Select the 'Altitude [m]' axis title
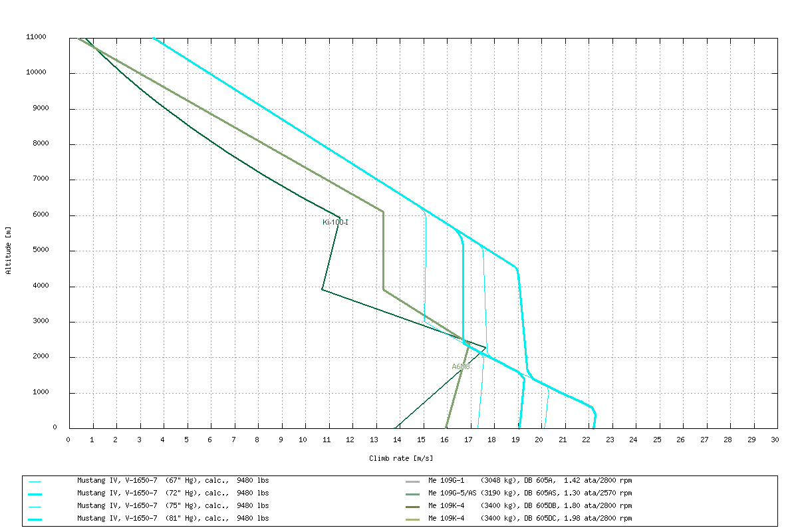This screenshot has width=798, height=532. point(8,249)
